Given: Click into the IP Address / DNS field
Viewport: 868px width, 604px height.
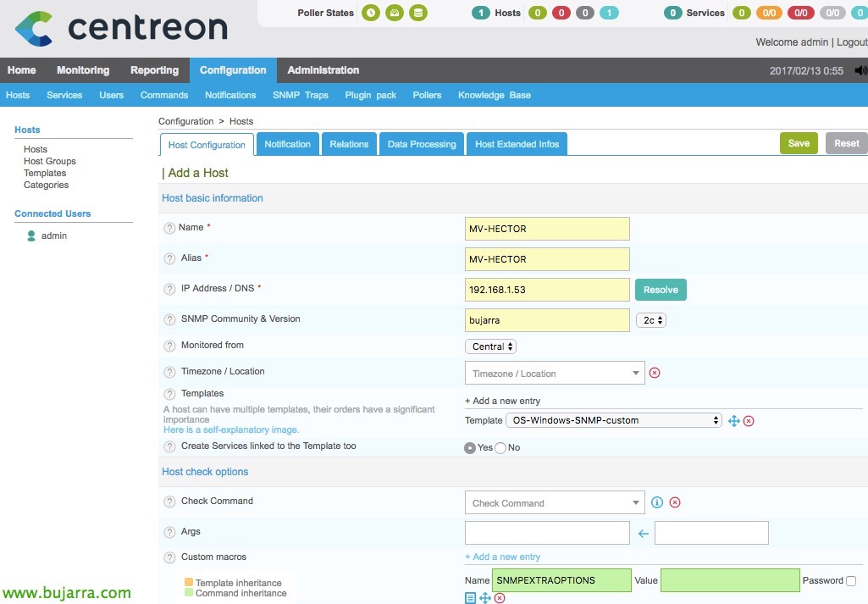Looking at the screenshot, I should [547, 290].
